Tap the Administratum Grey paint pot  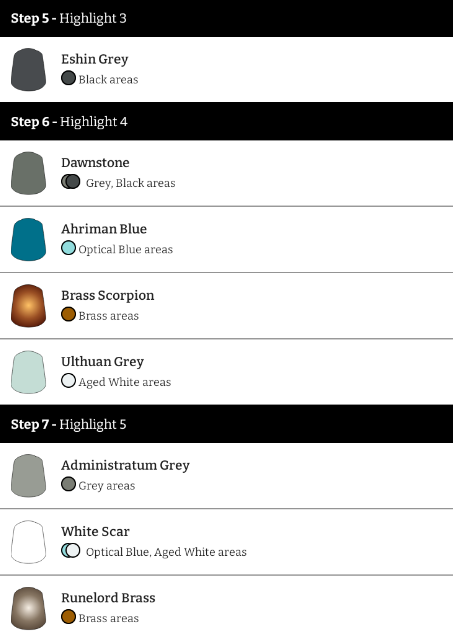click(x=28, y=476)
